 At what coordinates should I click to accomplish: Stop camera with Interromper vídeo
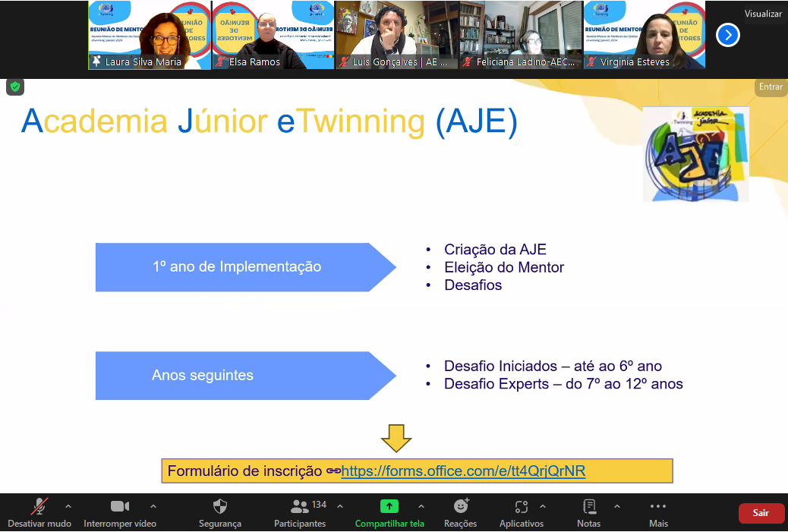coord(120,513)
